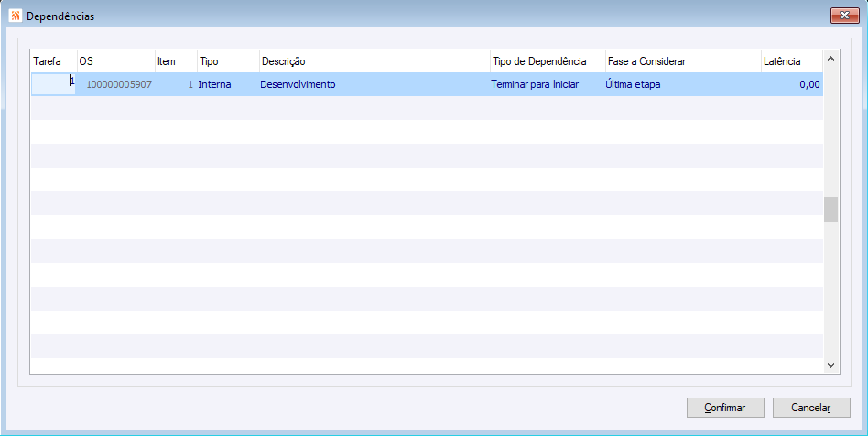Click the Latência column header
This screenshot has width=868, height=436.
(x=792, y=61)
